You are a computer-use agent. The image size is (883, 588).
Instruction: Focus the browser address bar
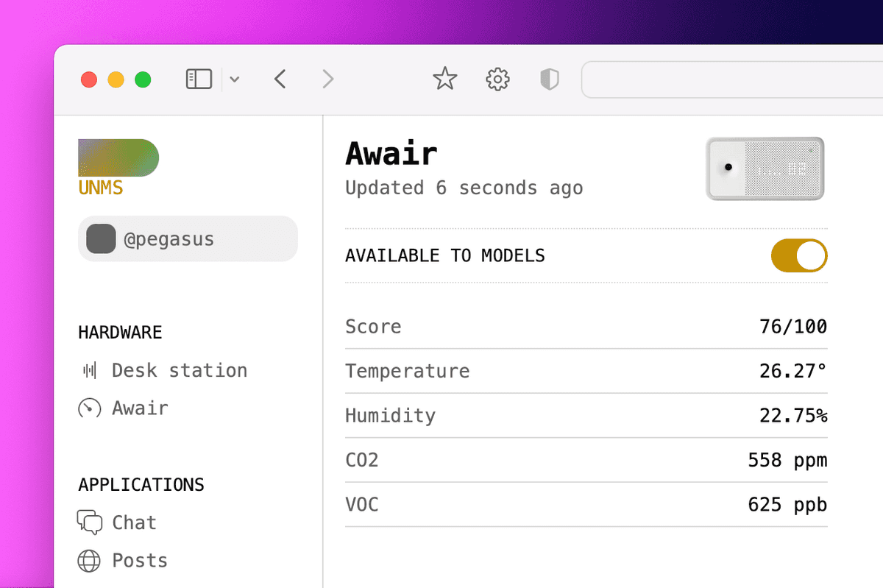[x=732, y=79]
